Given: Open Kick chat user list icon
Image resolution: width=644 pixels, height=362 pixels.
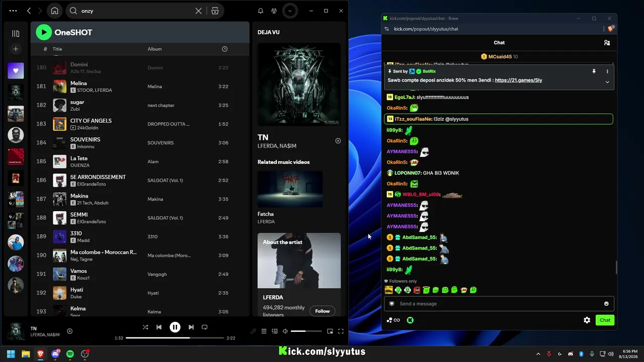Looking at the screenshot, I should (607, 43).
